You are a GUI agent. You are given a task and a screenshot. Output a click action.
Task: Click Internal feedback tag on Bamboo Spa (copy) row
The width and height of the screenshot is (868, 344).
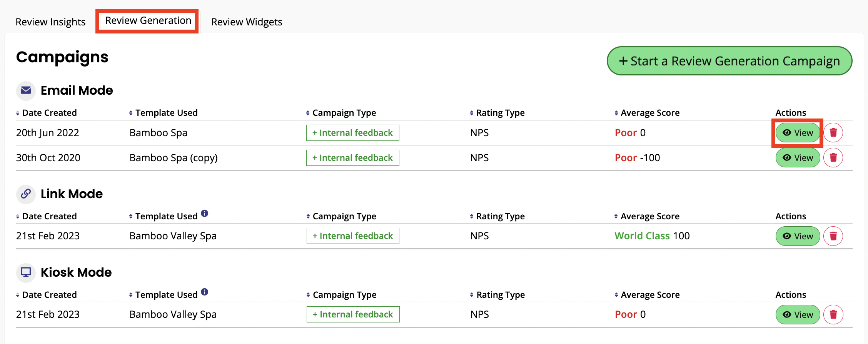point(352,158)
